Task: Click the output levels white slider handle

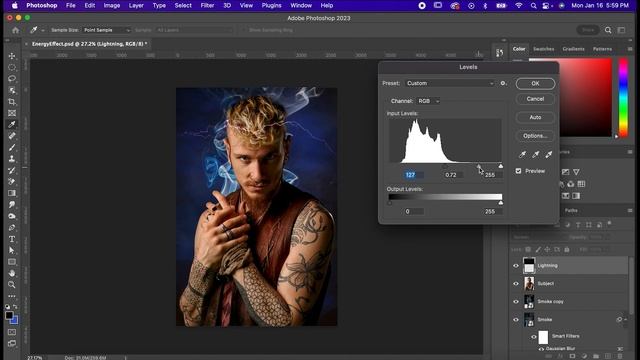Action: pos(500,203)
